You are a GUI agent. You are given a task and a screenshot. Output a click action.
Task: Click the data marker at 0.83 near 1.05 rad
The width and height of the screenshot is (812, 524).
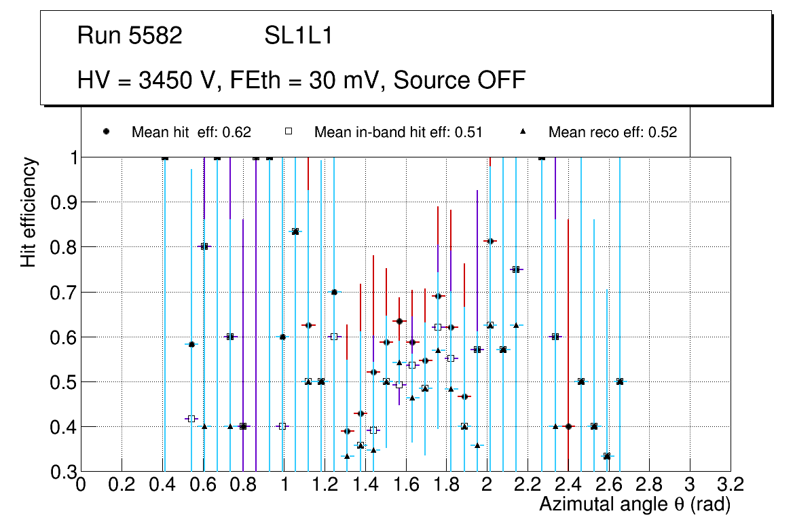click(295, 231)
